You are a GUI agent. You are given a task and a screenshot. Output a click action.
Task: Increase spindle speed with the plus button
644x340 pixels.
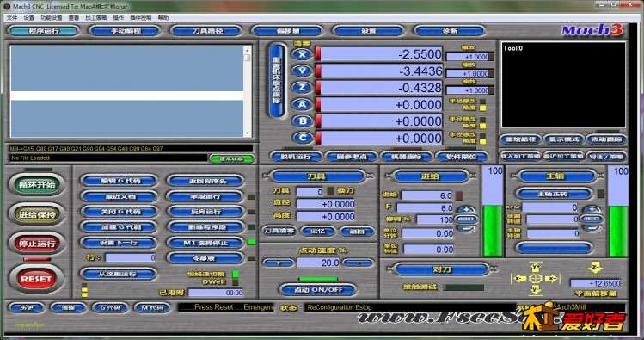coord(592,210)
